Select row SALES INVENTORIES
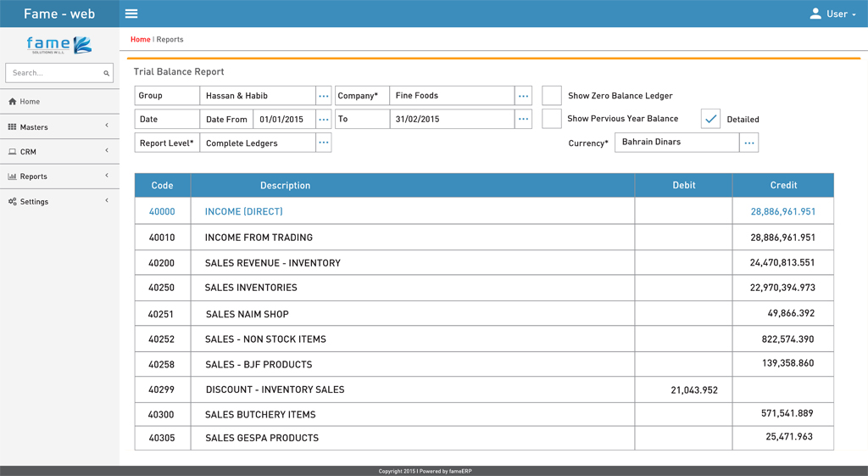This screenshot has width=868, height=476. [x=484, y=288]
